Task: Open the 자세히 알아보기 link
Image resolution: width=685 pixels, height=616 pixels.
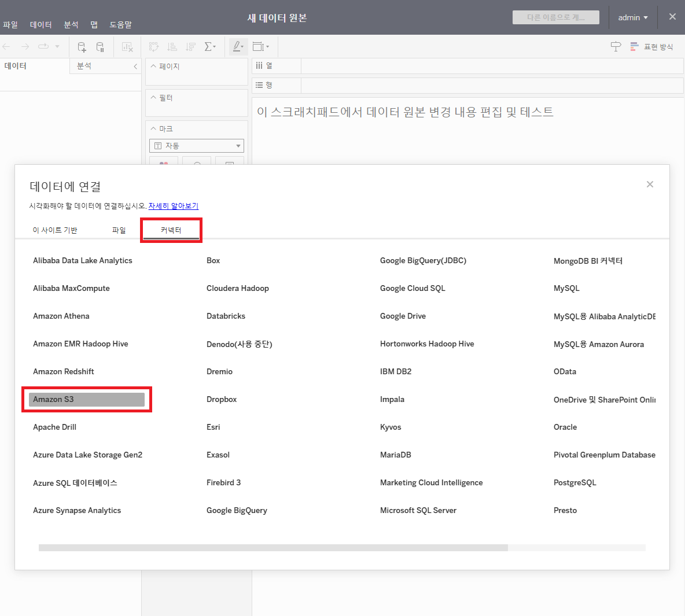Action: pyautogui.click(x=174, y=206)
